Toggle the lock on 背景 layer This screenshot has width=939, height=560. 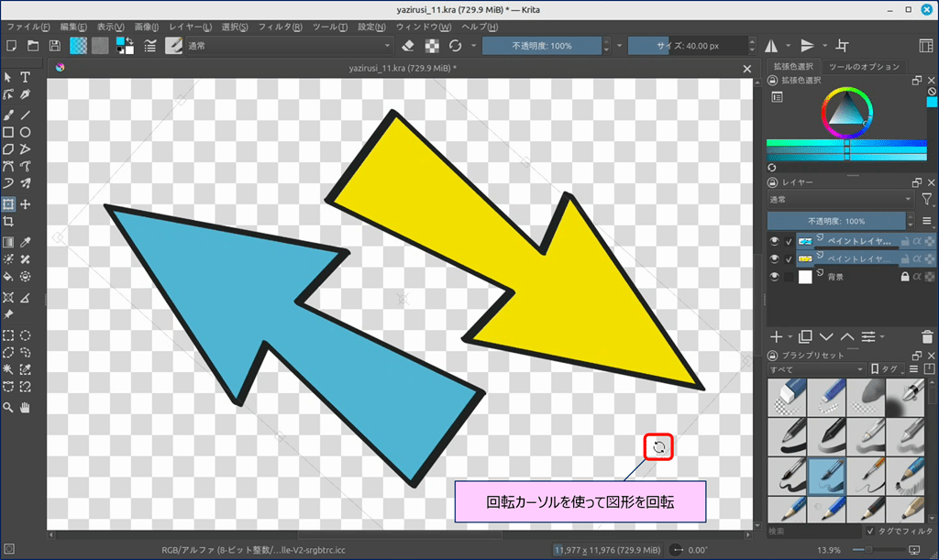click(905, 277)
